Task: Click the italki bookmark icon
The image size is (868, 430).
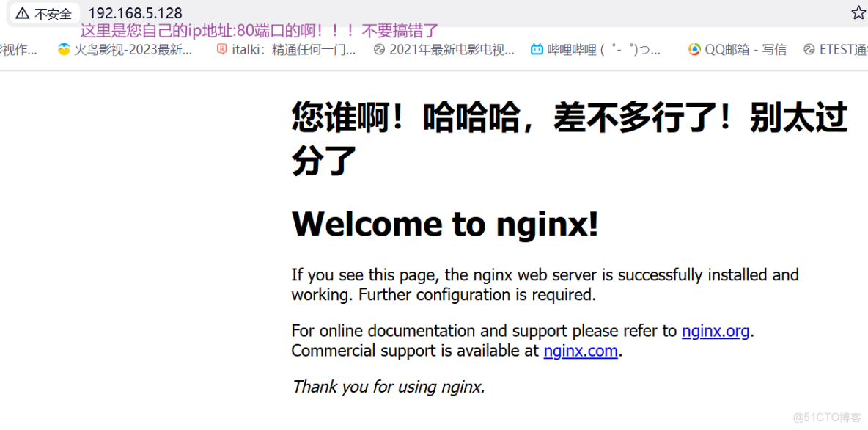Action: (x=221, y=49)
